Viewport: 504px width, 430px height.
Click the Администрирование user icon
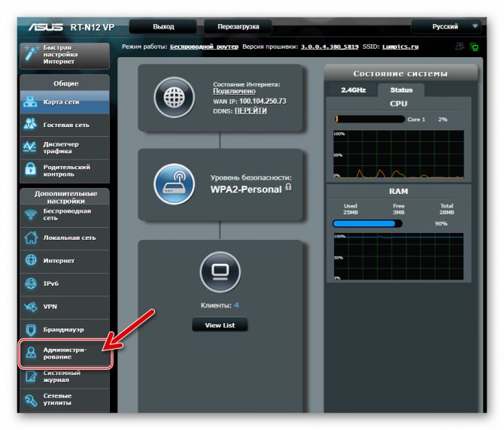[x=31, y=353]
